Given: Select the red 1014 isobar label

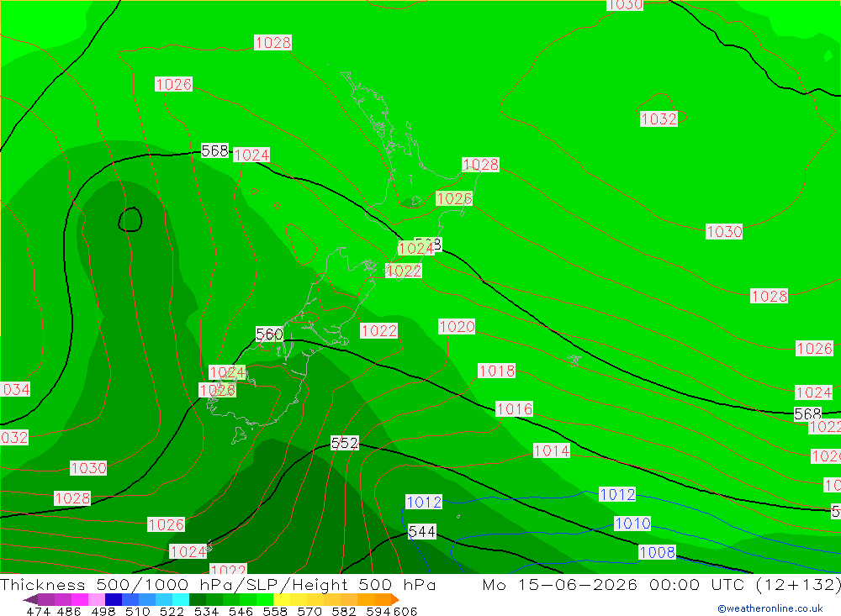Looking at the screenshot, I should 552,451.
